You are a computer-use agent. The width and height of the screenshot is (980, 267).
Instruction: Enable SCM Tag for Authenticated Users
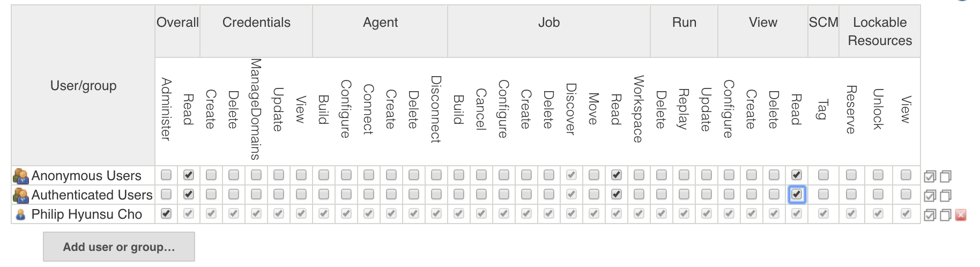pos(823,194)
